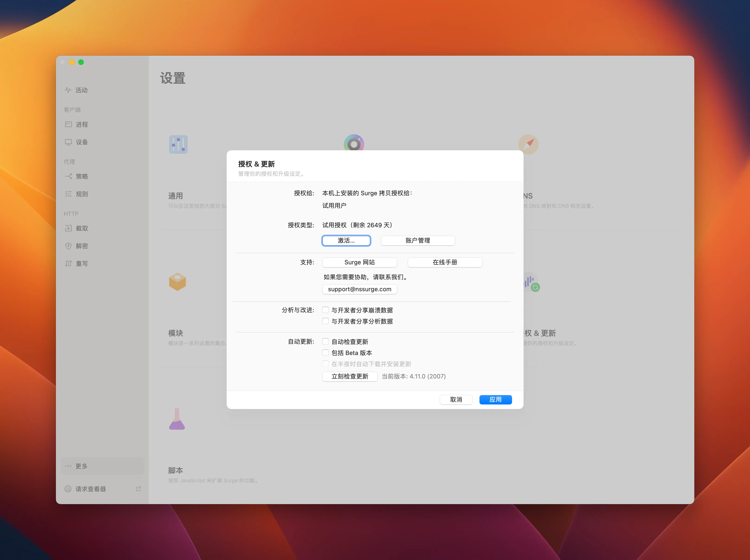Select the 进程 process icon
This screenshot has width=750, height=560.
click(68, 125)
